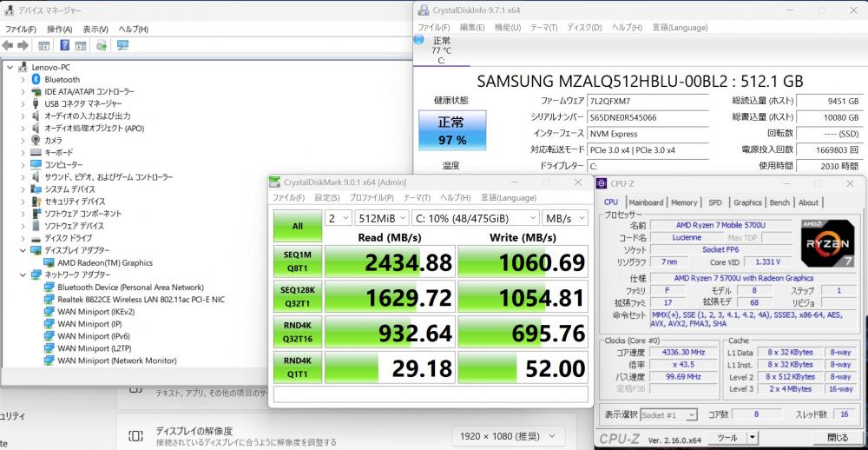The width and height of the screenshot is (868, 450).
Task: Select Realtek 8822CE Wireless LAN 802.11ac PCI-E NIC
Action: pyautogui.click(x=141, y=299)
